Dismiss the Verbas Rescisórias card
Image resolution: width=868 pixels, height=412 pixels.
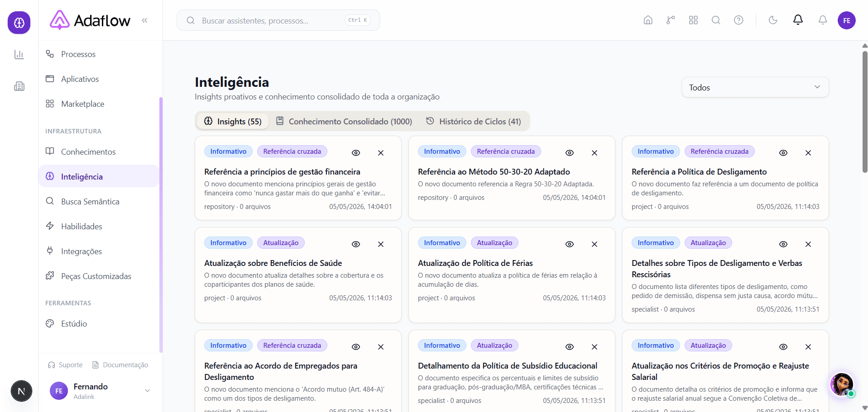pos(808,244)
